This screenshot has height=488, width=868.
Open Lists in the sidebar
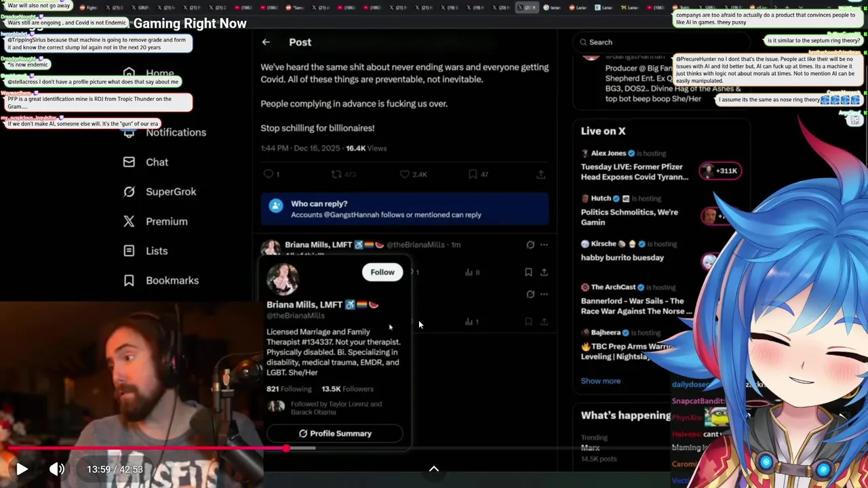pos(145,251)
